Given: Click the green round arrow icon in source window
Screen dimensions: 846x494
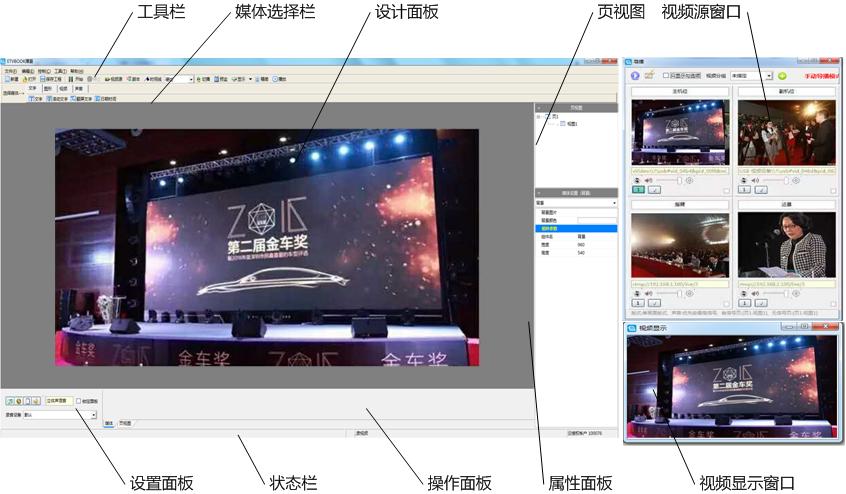Looking at the screenshot, I should tap(782, 76).
